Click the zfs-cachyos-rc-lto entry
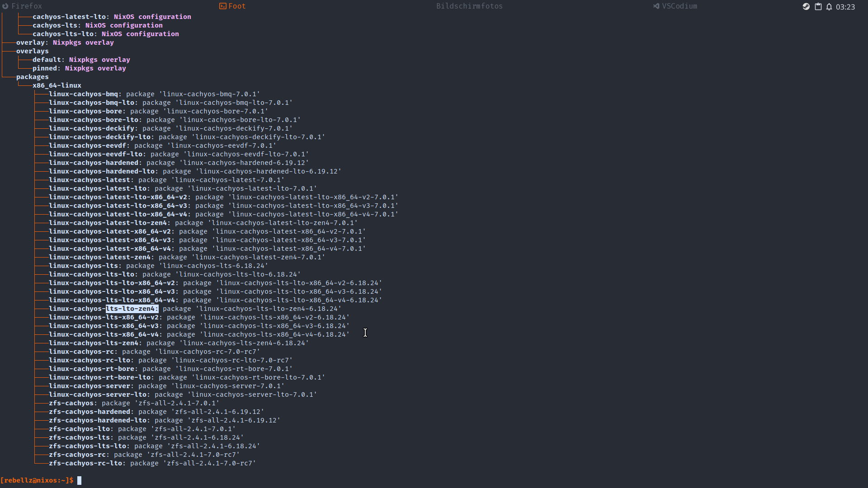 [x=85, y=463]
